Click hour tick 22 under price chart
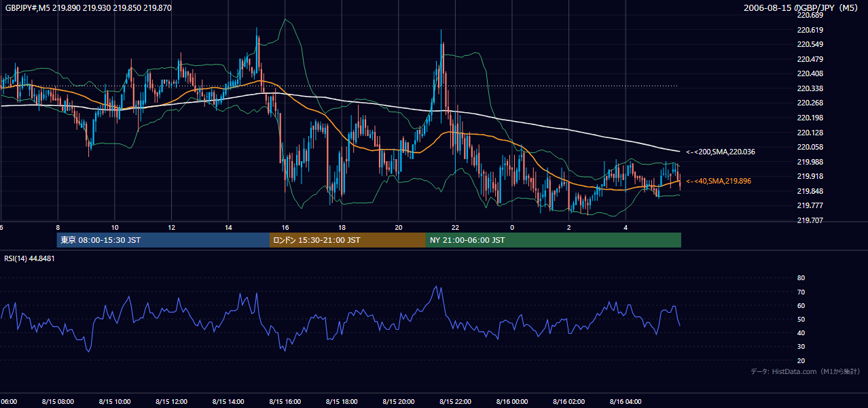868x408 pixels. point(455,227)
